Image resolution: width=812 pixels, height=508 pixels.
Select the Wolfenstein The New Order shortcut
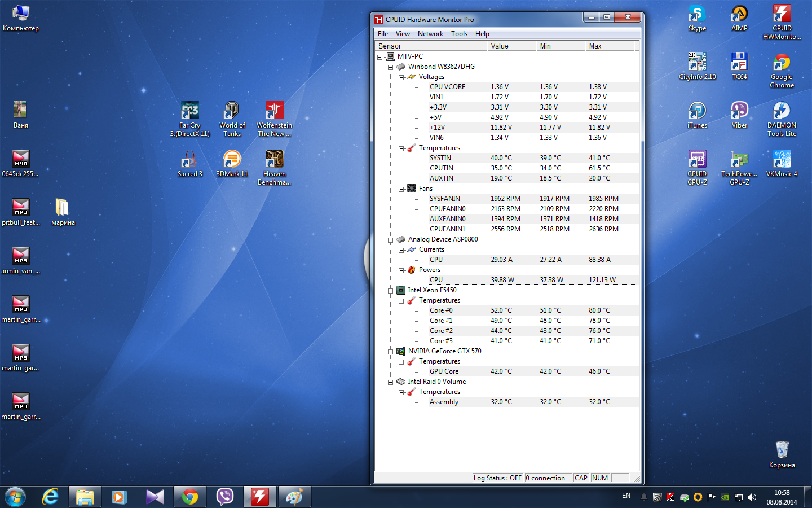coord(275,119)
